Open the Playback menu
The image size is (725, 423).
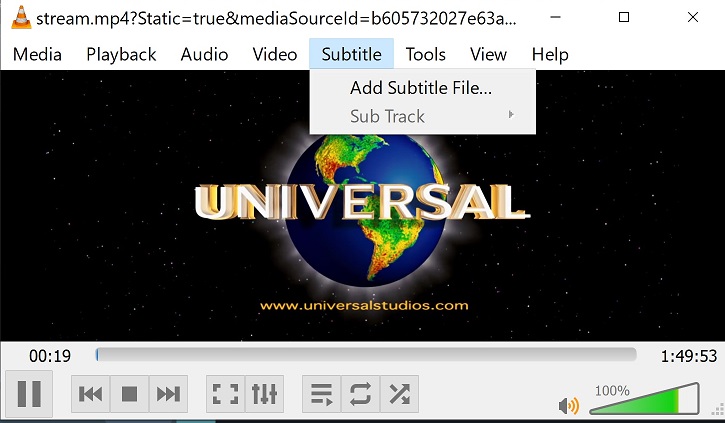point(121,54)
